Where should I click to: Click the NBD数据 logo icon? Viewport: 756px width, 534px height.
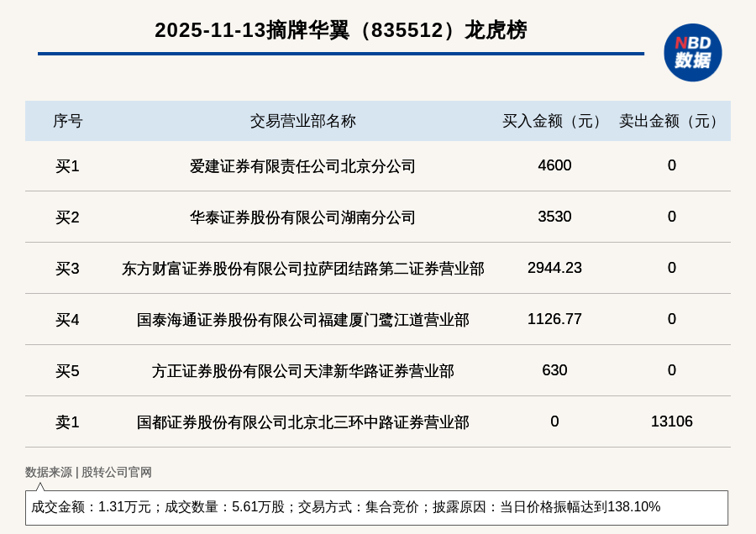(692, 52)
